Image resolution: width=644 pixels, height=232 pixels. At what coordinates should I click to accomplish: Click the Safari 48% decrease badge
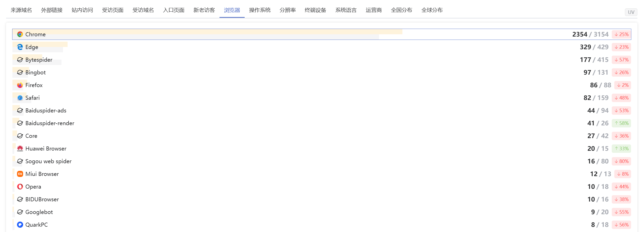click(621, 98)
